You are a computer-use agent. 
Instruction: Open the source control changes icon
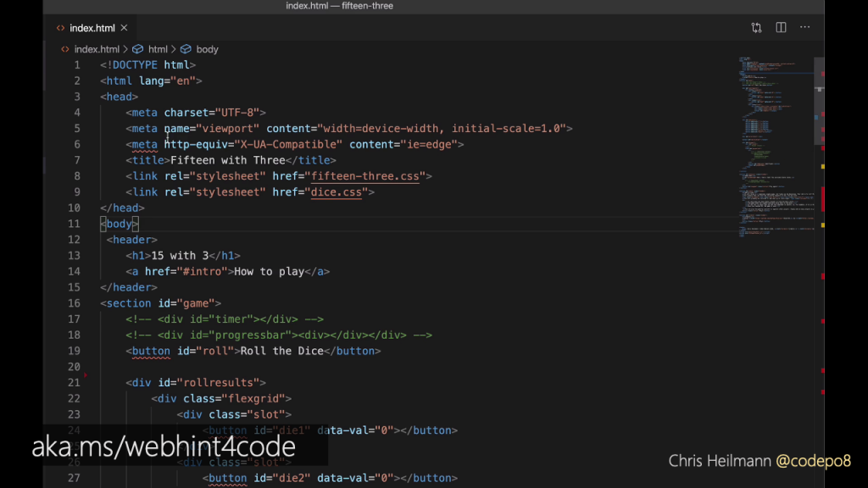point(756,28)
